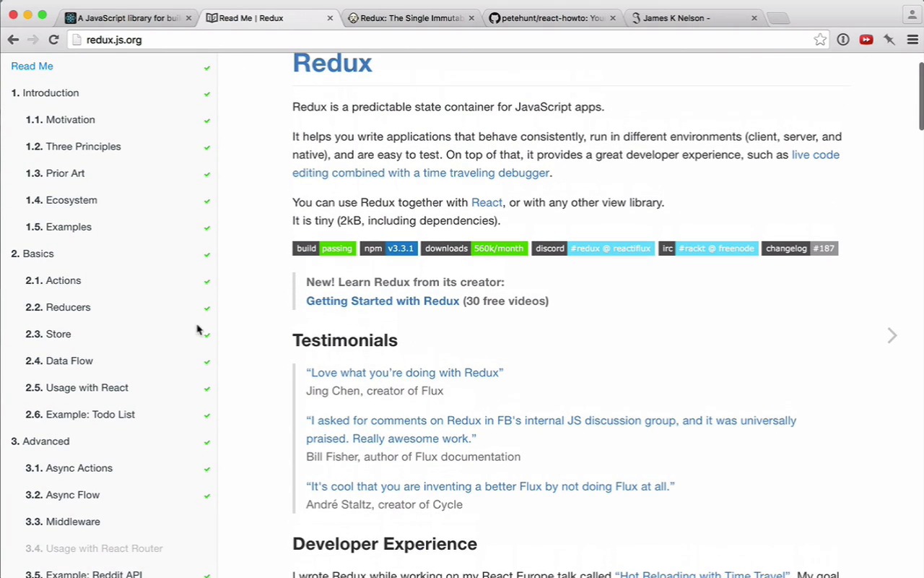This screenshot has height=578, width=924.
Task: Open Jing Chen's testimonial quote link
Action: pyautogui.click(x=404, y=372)
